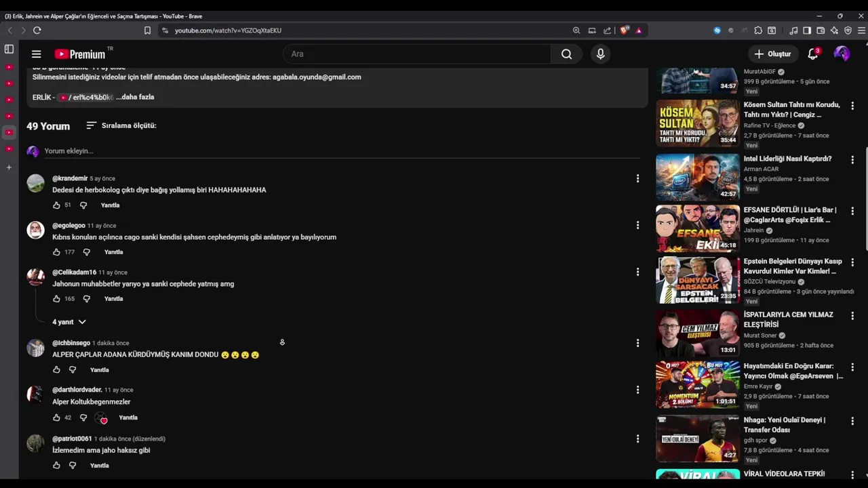Open Brave Rewards triangle icon

click(x=639, y=30)
